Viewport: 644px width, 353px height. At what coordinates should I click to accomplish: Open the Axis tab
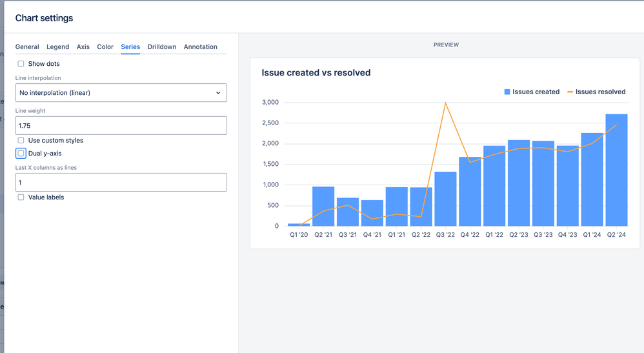pyautogui.click(x=83, y=47)
